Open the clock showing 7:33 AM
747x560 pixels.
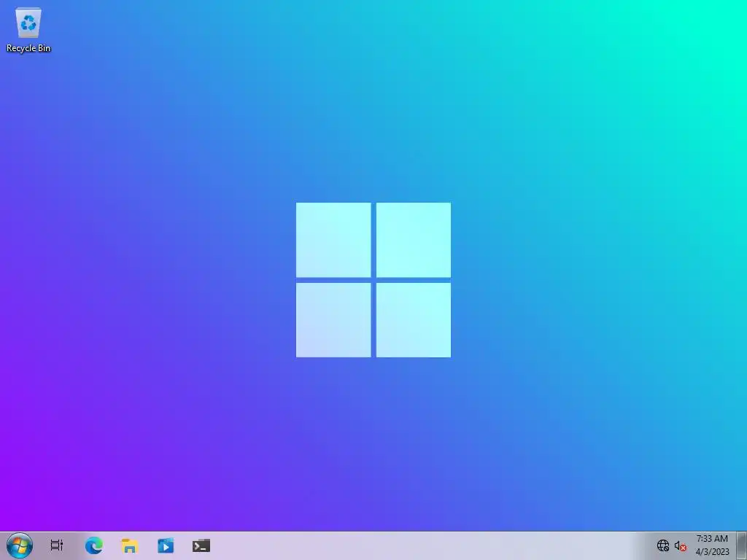coord(712,545)
